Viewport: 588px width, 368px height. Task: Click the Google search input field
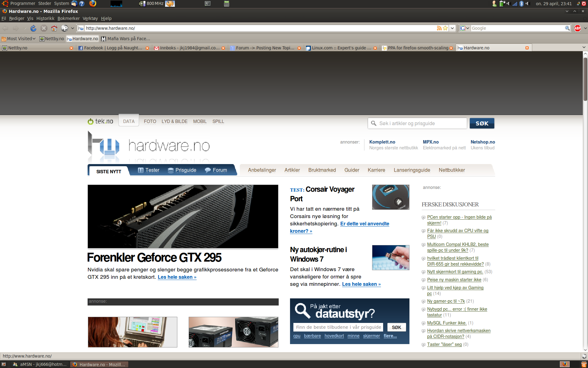pyautogui.click(x=517, y=28)
